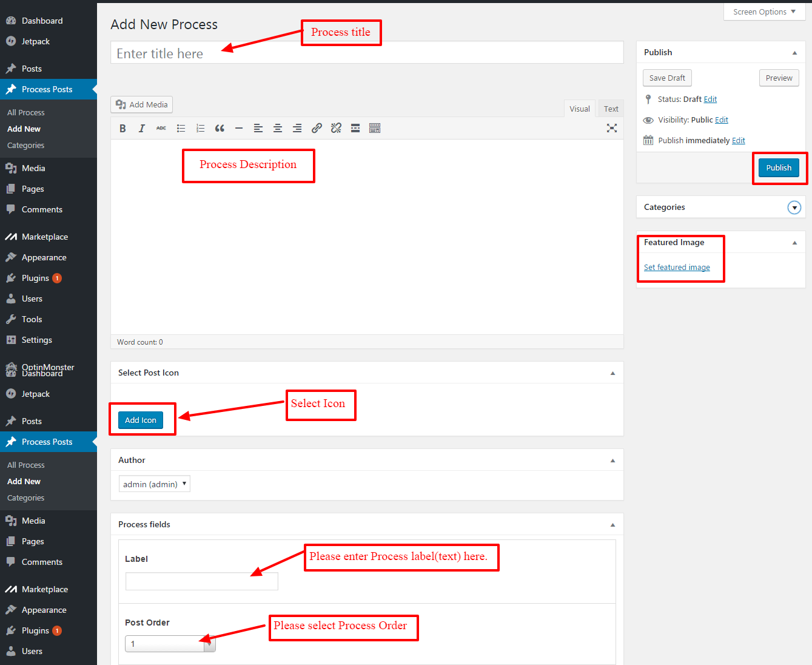The image size is (812, 665).
Task: Center align text in editor
Action: [278, 128]
